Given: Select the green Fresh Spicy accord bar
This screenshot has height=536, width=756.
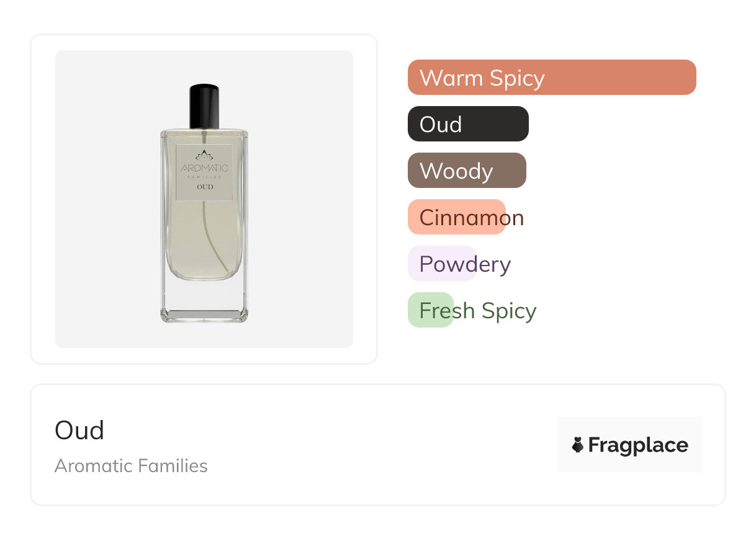Looking at the screenshot, I should click(x=431, y=310).
